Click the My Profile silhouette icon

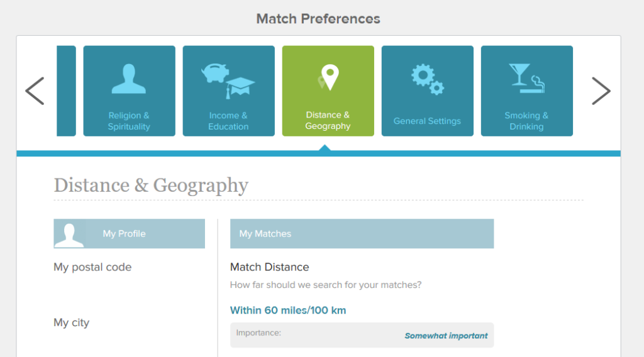69,235
